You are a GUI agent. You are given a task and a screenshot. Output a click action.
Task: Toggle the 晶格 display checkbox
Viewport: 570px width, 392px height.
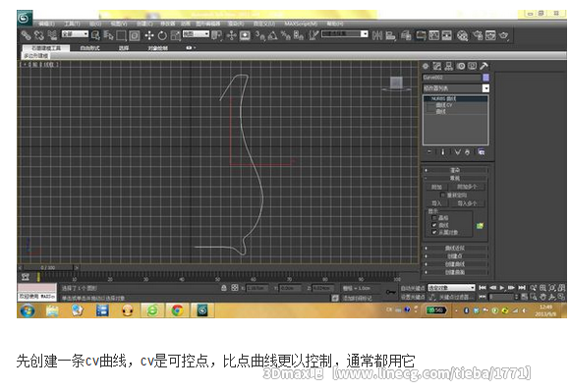coord(434,218)
